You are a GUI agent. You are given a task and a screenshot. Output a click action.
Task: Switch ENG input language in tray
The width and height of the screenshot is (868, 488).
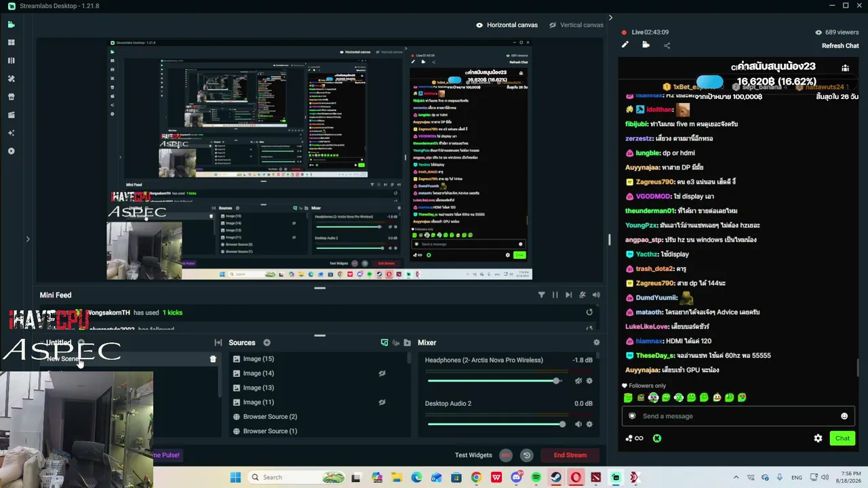point(797,477)
